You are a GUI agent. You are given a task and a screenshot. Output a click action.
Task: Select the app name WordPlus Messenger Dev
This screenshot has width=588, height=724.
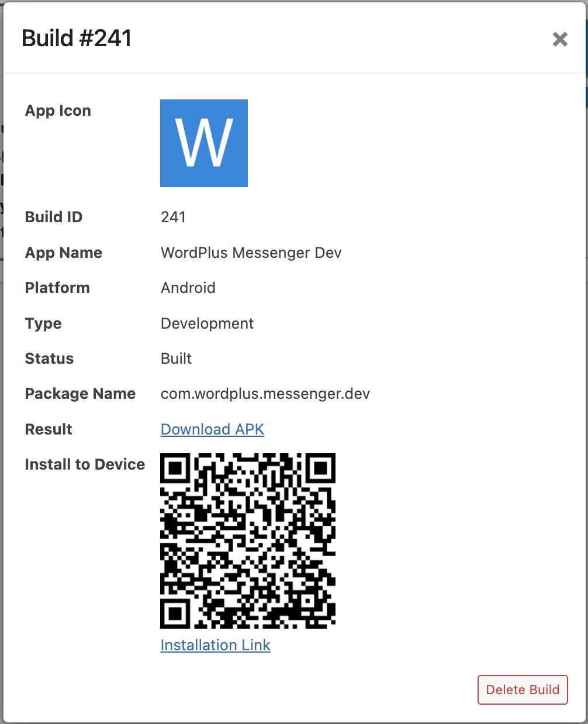point(251,253)
